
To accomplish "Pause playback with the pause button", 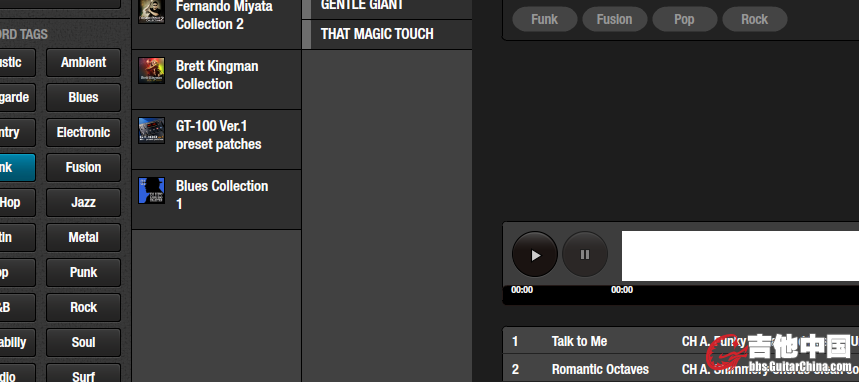I will [585, 254].
